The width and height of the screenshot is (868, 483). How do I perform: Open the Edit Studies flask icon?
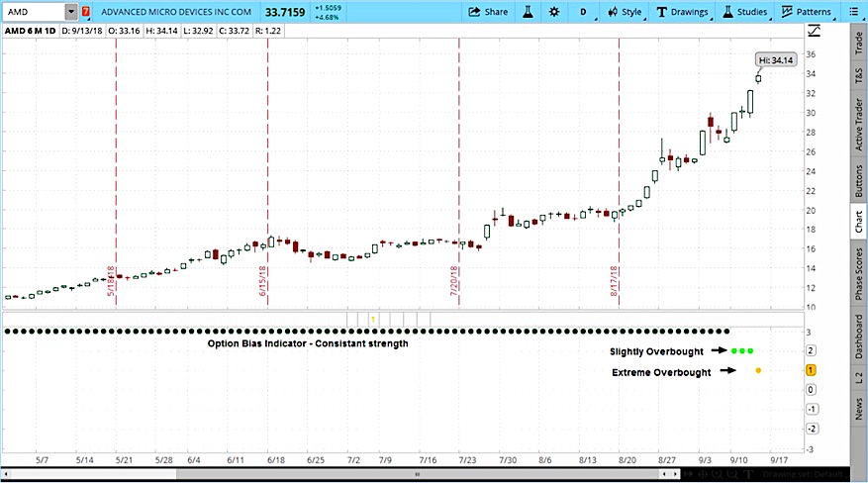click(x=529, y=12)
